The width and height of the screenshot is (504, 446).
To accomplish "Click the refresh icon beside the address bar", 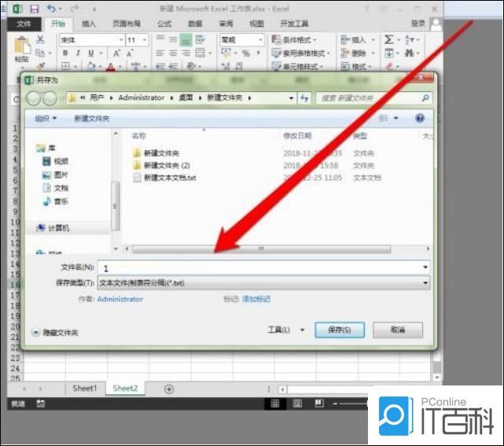I will click(x=304, y=98).
